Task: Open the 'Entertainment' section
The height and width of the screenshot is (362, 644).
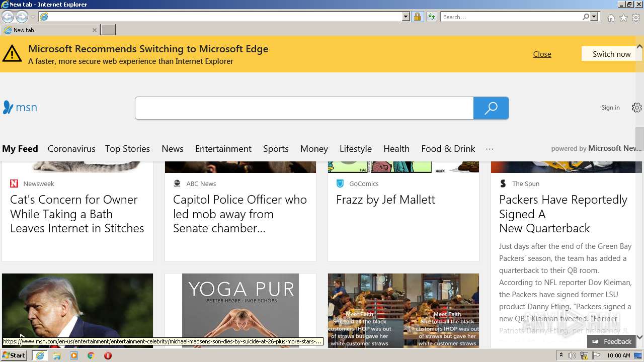Action: 223,149
